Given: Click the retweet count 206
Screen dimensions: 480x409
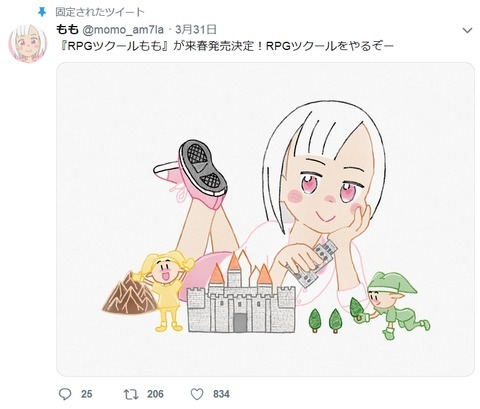Looking at the screenshot, I should [155, 394].
